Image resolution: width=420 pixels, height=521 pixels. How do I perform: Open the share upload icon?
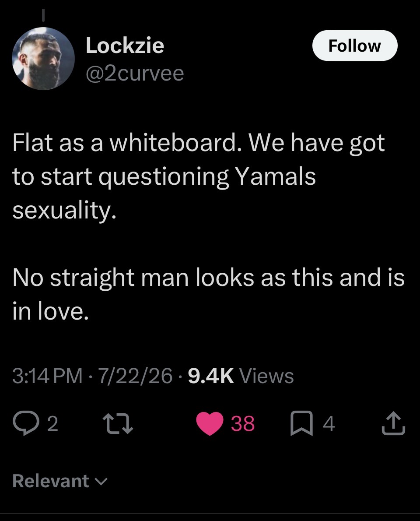393,423
